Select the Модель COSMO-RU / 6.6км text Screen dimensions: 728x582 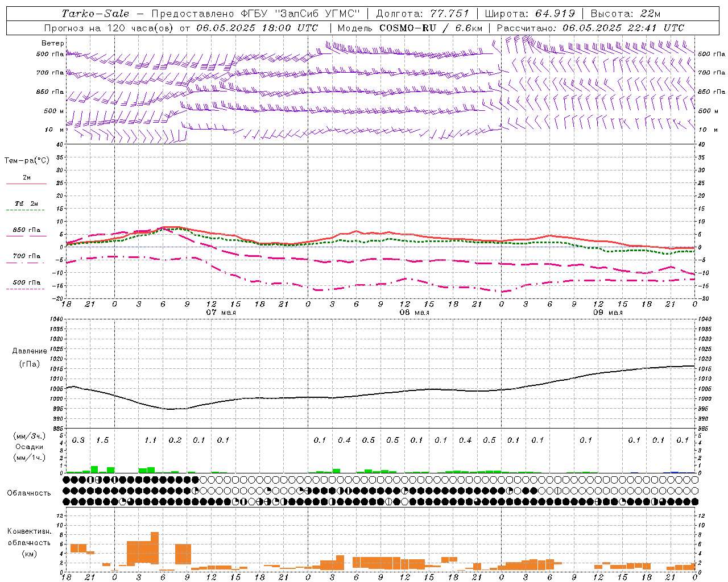(x=410, y=28)
